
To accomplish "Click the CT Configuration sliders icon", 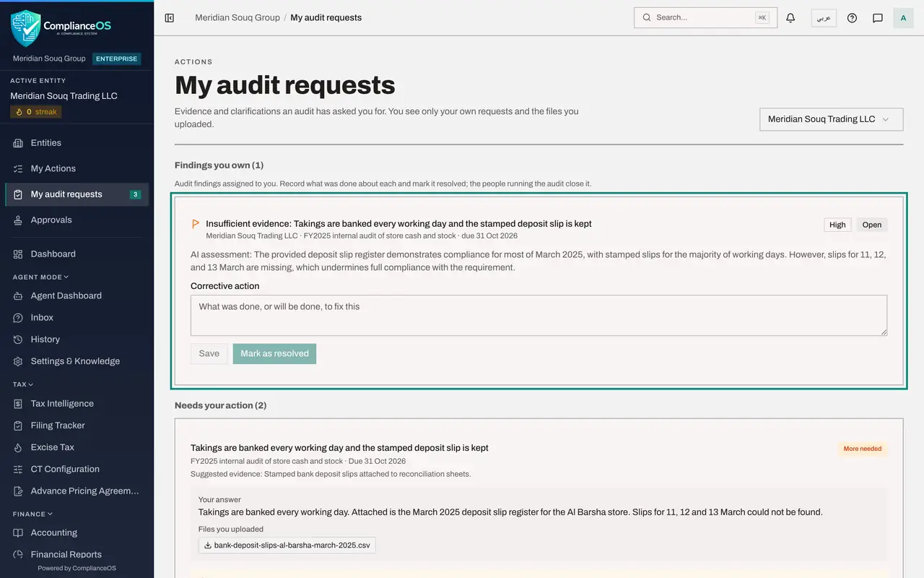I will pyautogui.click(x=18, y=468).
